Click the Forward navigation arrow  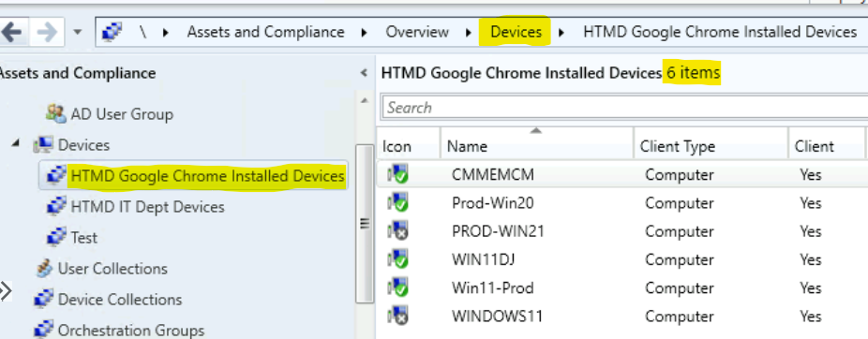coord(47,32)
